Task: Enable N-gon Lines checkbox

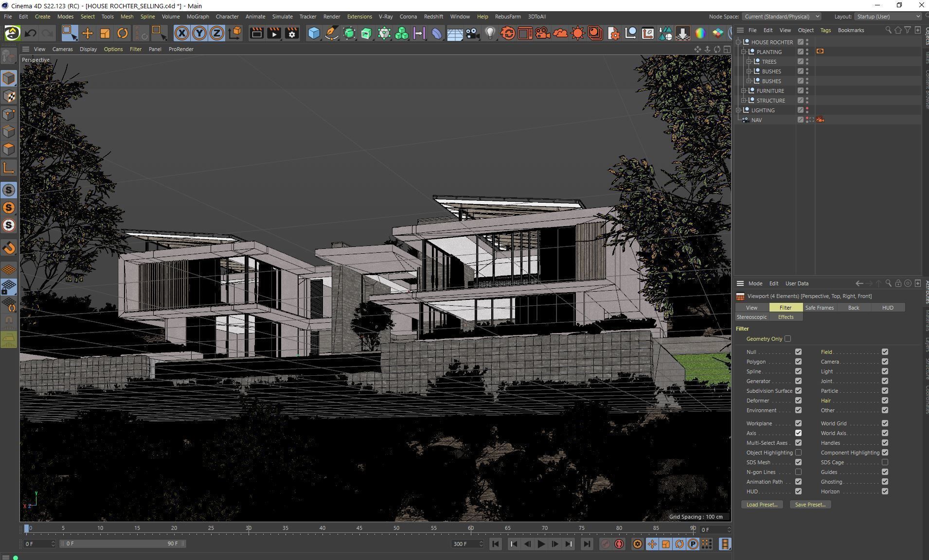Action: [798, 472]
